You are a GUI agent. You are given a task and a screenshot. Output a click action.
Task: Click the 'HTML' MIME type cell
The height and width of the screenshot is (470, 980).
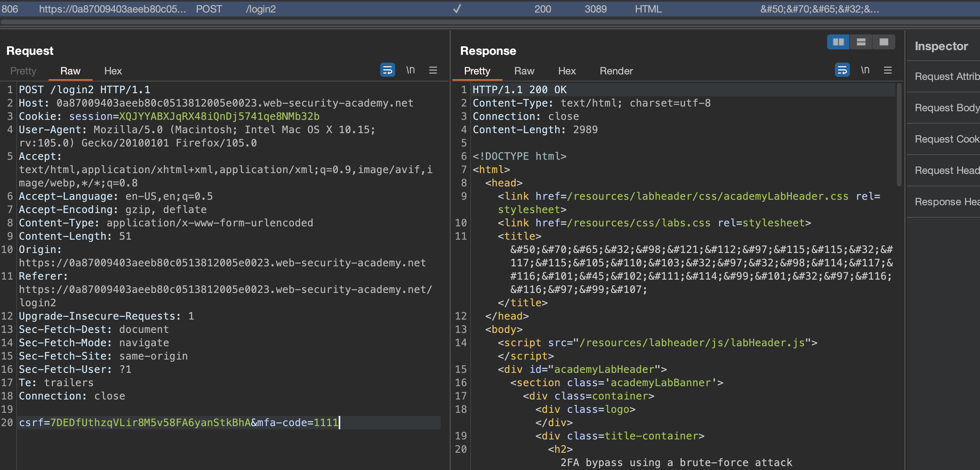point(648,9)
